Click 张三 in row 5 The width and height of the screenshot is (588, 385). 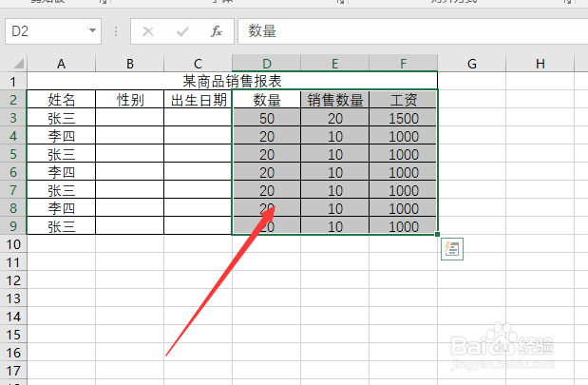tap(61, 154)
